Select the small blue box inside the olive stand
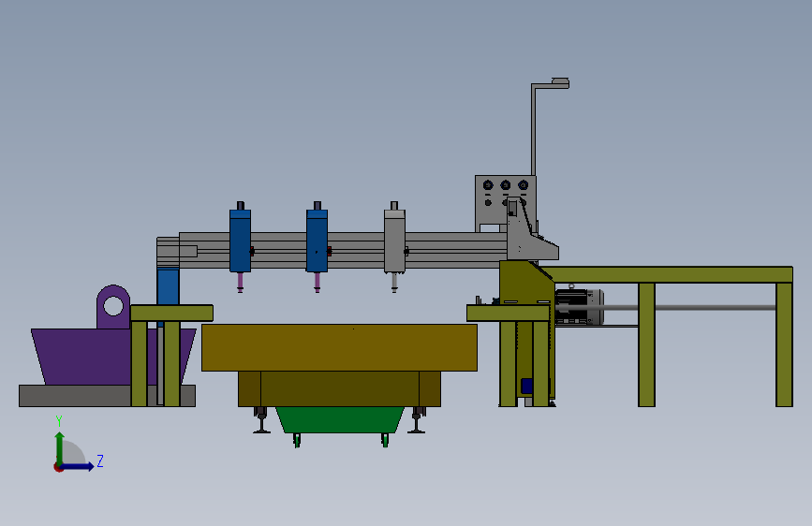 pyautogui.click(x=526, y=387)
